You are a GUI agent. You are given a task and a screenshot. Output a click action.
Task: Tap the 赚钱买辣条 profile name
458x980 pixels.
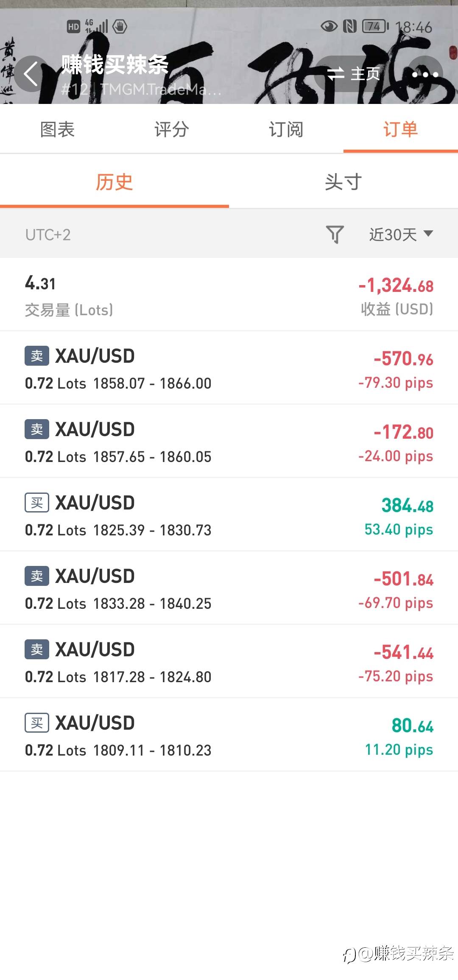pos(115,65)
